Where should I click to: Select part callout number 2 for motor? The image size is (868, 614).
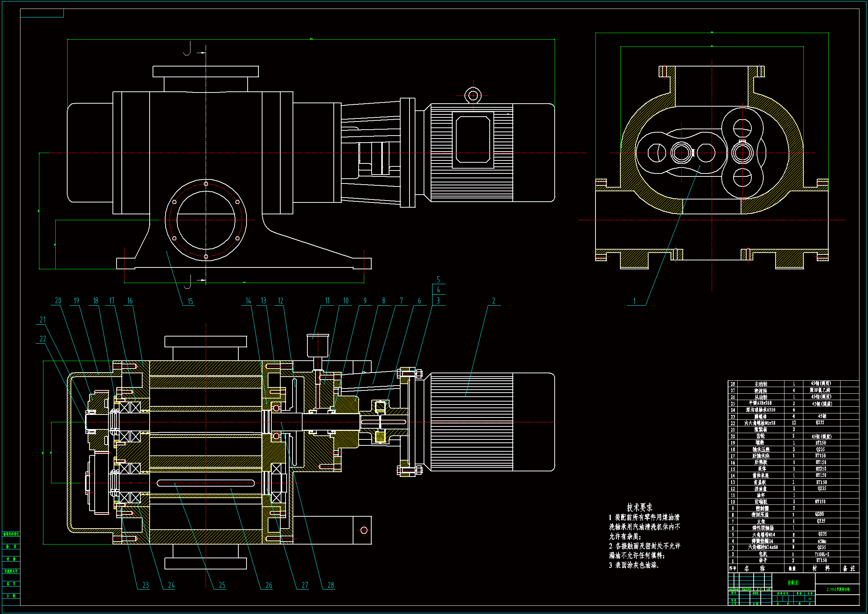tap(493, 301)
